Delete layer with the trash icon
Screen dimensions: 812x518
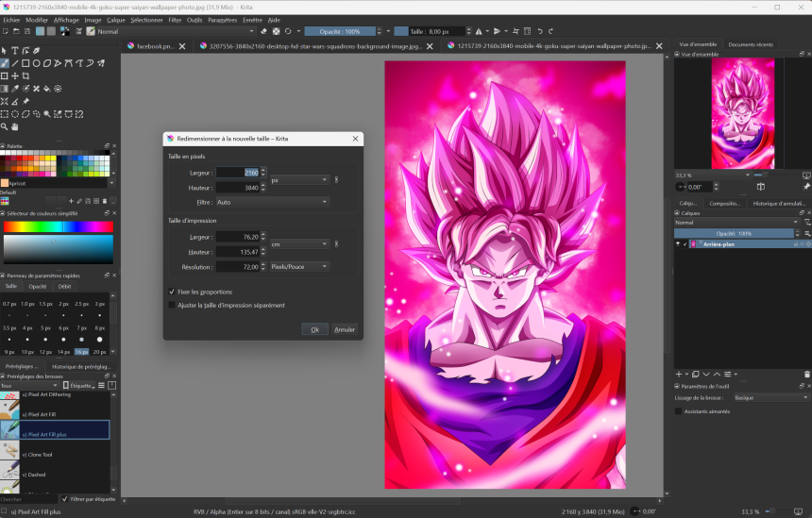(806, 374)
